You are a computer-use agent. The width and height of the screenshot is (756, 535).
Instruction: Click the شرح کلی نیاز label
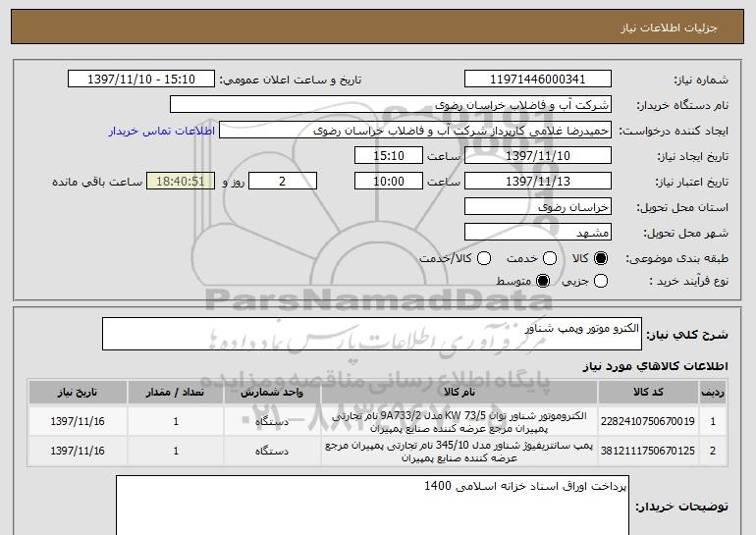pos(687,335)
